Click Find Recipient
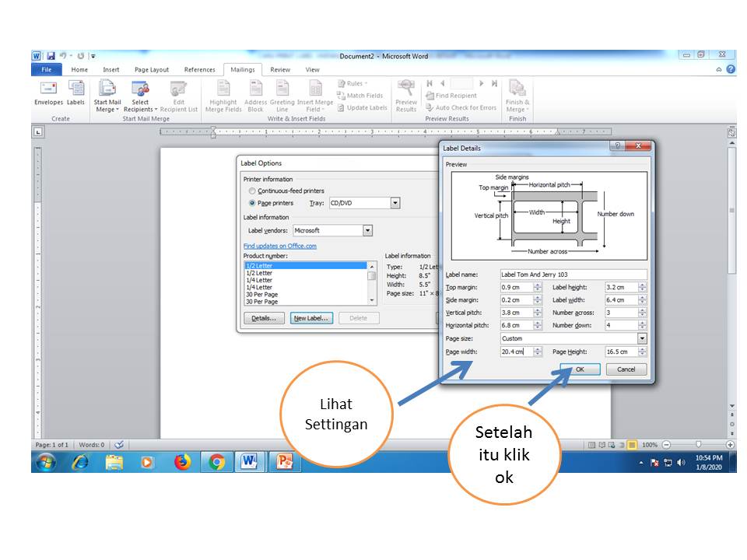Viewport: 747px width, 560px height. click(x=451, y=96)
